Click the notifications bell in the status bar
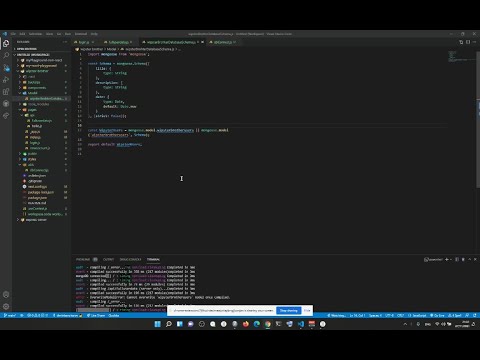This screenshot has width=480, height=360. click(x=475, y=315)
